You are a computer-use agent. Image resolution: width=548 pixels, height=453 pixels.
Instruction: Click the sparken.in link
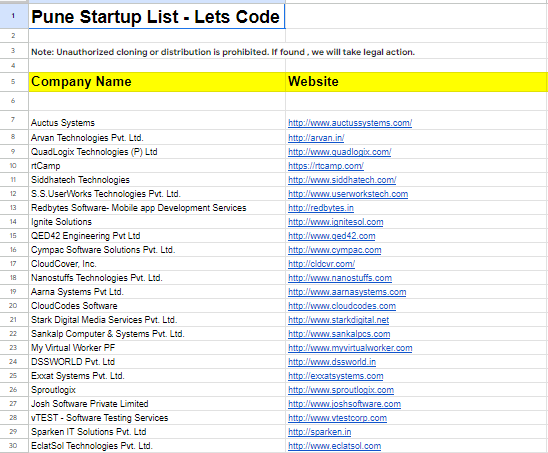pos(319,432)
